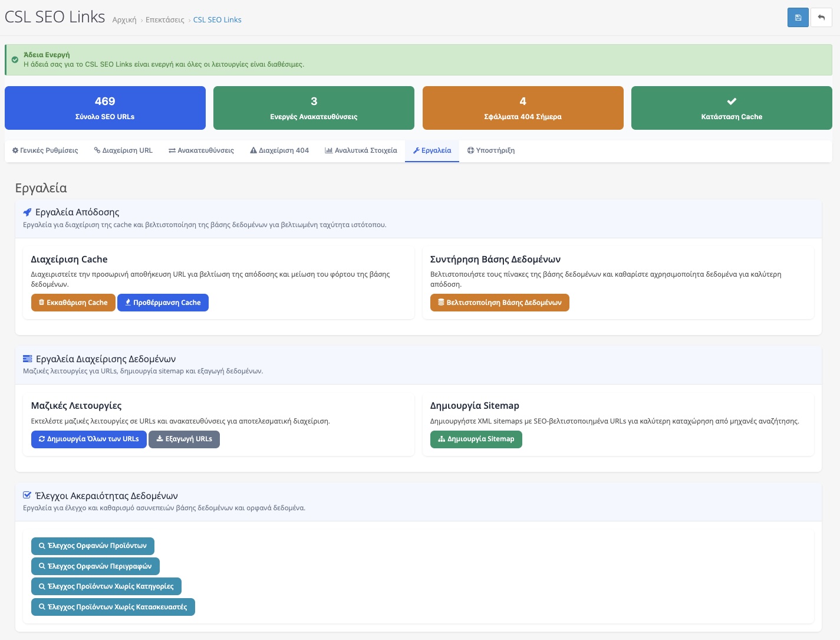Go to the Ανακατευθύνσεις tab
This screenshot has width=840, height=640.
[201, 150]
